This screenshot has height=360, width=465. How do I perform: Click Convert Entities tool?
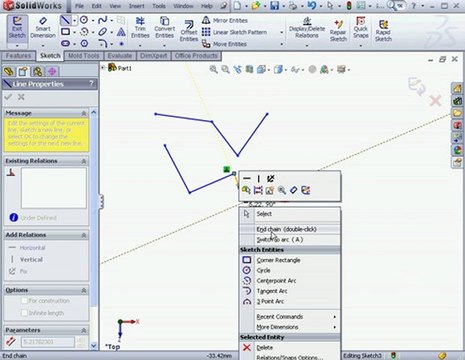pyautogui.click(x=164, y=28)
